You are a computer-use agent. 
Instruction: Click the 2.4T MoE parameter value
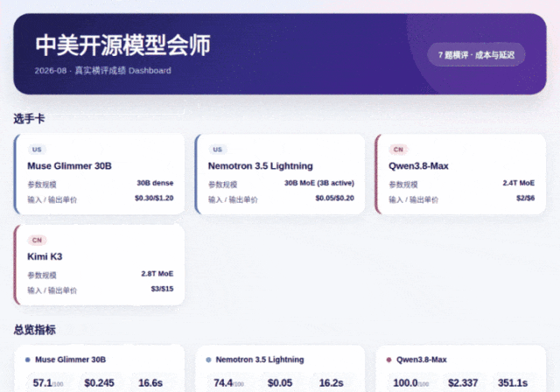coord(519,183)
